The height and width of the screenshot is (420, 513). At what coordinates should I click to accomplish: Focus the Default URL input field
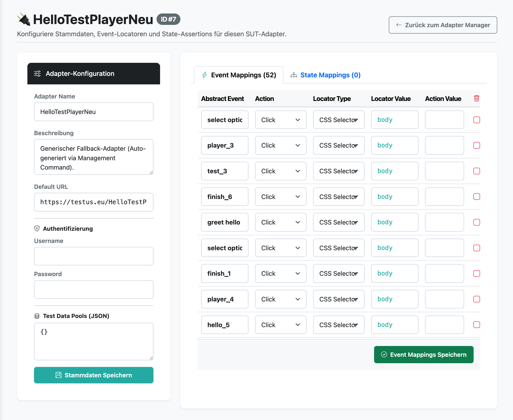point(94,202)
